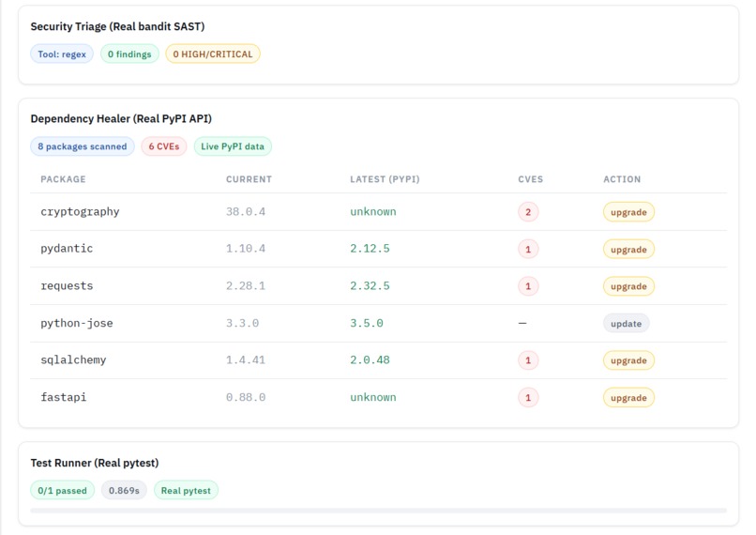
Task: Click the CURRENT column header
Action: coord(249,179)
